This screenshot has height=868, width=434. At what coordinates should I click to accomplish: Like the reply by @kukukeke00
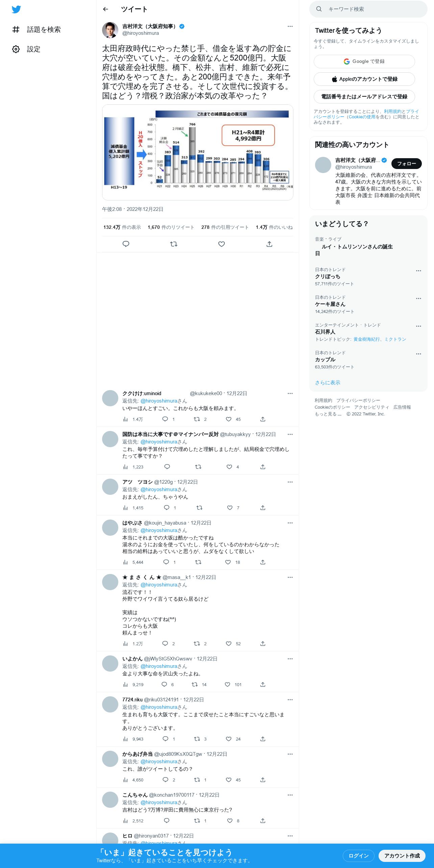click(229, 419)
